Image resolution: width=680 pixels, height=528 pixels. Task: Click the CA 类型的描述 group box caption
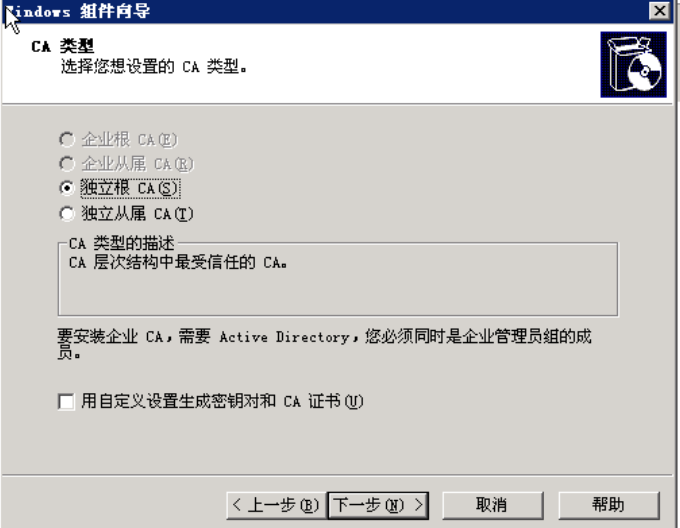tap(121, 243)
